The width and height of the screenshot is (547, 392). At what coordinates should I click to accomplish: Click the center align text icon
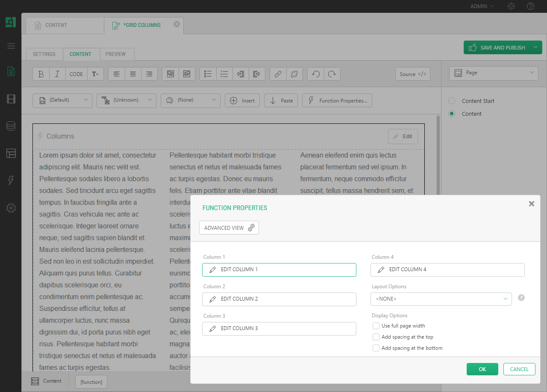(x=133, y=74)
